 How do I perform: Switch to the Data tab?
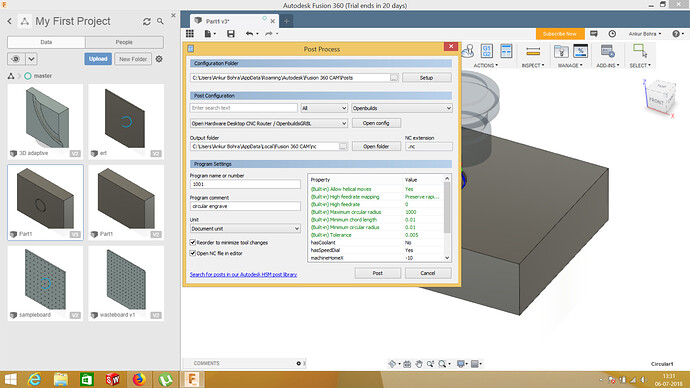46,42
